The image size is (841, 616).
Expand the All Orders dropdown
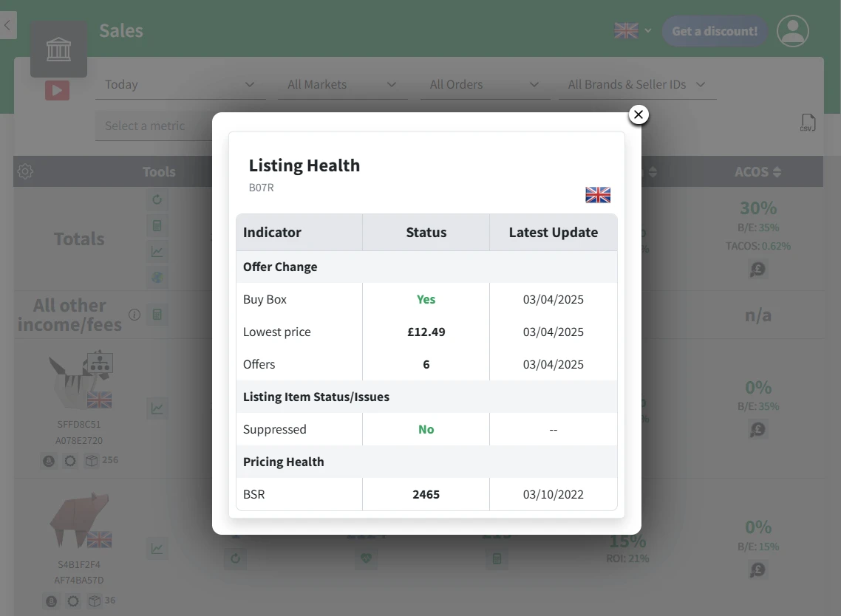tap(484, 85)
